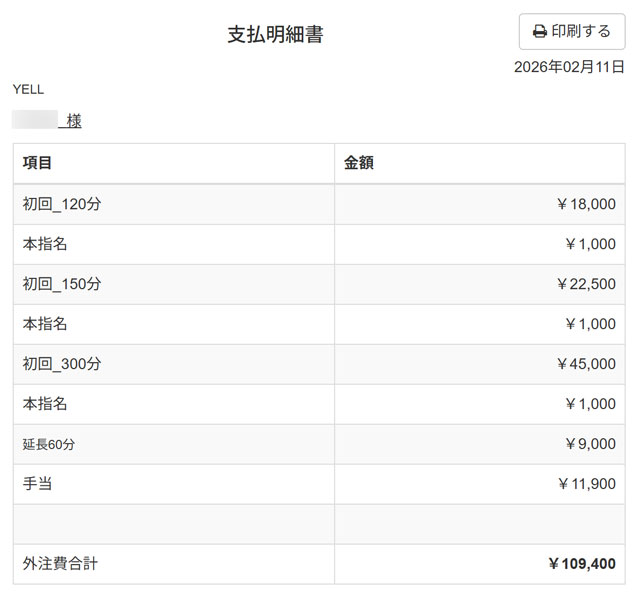Viewport: 640px width, 600px height.
Task: Select the 初回_120分 item cell
Action: pyautogui.click(x=62, y=204)
